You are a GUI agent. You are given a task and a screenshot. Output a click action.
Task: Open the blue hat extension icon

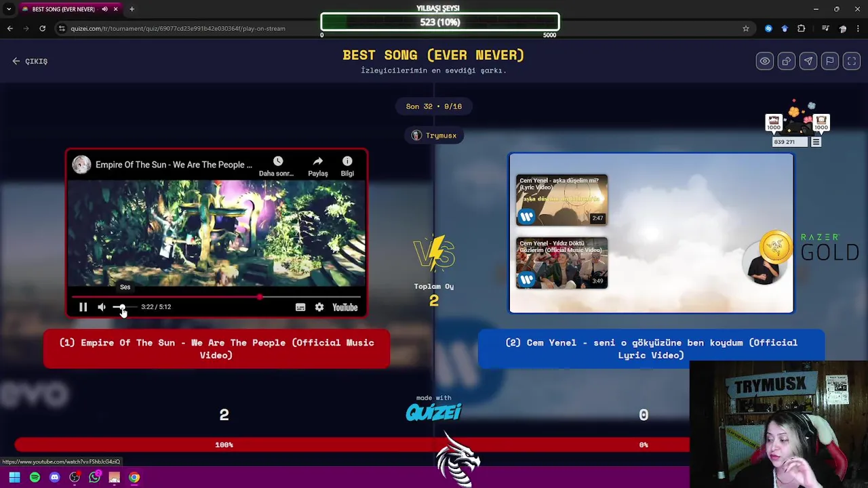(x=785, y=28)
